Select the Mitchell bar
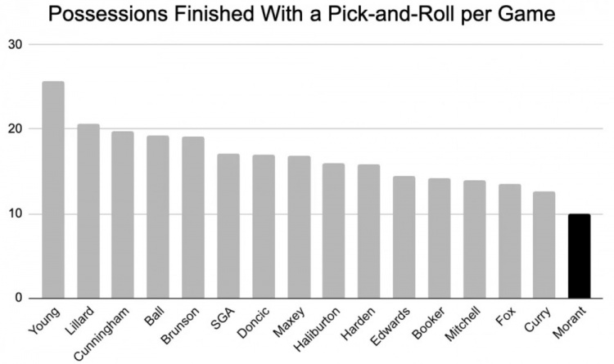614x364 pixels. tap(474, 239)
